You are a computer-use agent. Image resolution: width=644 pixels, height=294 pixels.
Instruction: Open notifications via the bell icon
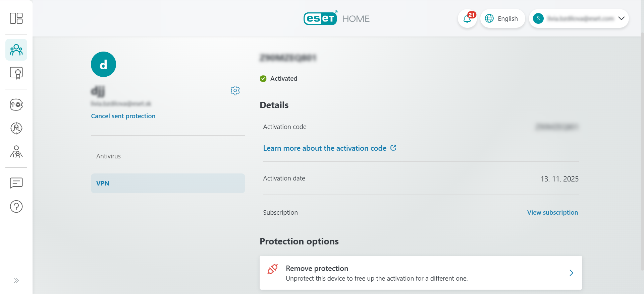pos(467,18)
